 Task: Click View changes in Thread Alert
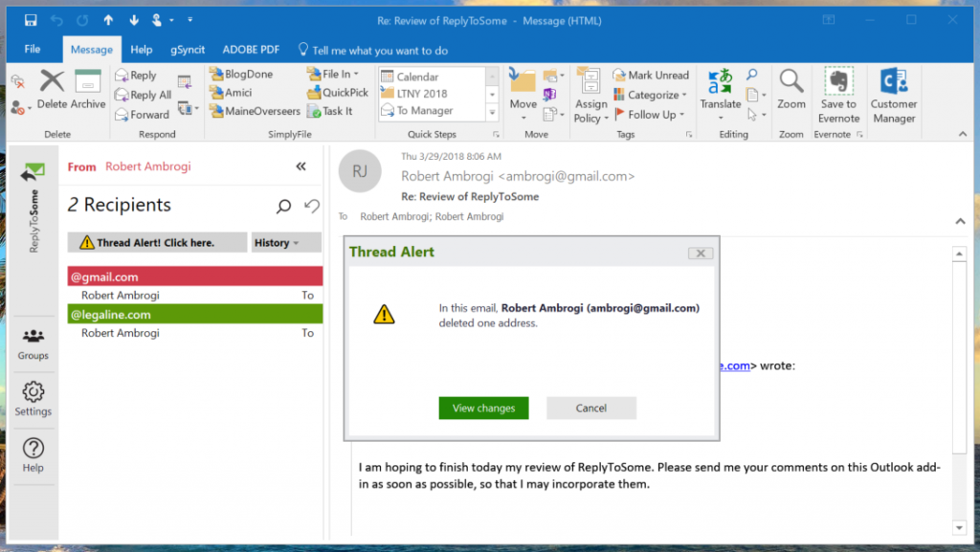click(x=483, y=408)
